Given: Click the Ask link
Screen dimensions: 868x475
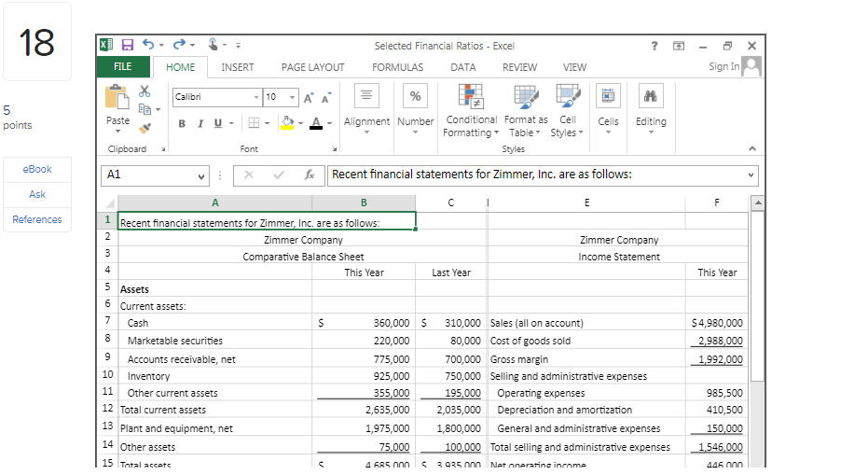Looking at the screenshot, I should [x=37, y=194].
